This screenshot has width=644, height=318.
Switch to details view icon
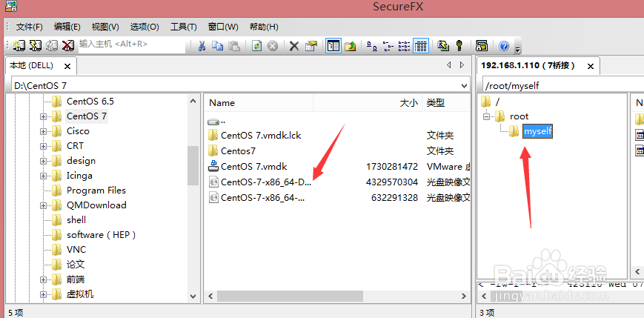(421, 46)
